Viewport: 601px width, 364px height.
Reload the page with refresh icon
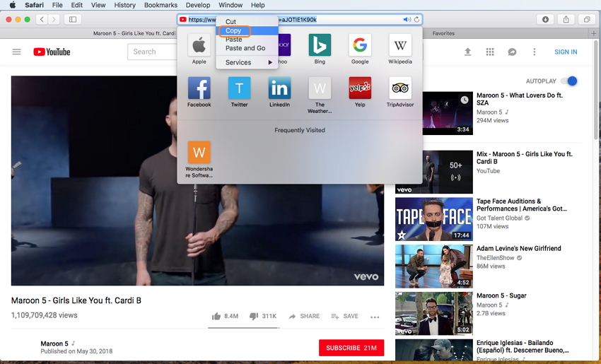point(416,20)
